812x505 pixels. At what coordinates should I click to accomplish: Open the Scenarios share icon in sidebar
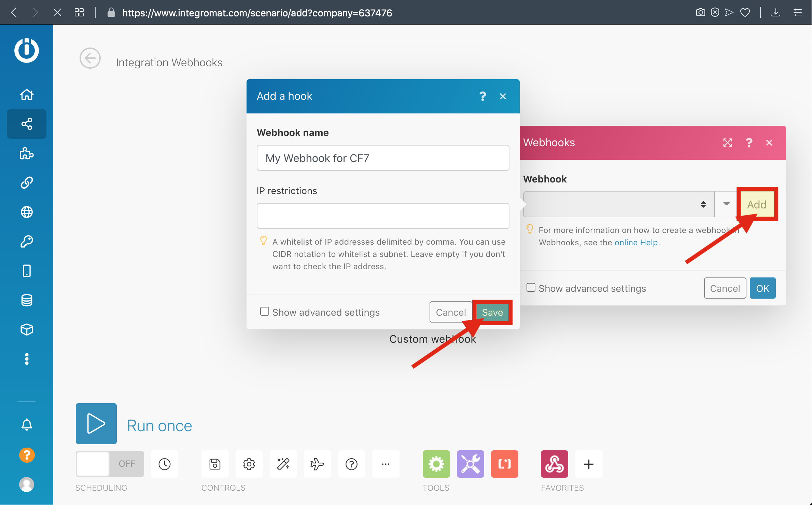tap(27, 124)
